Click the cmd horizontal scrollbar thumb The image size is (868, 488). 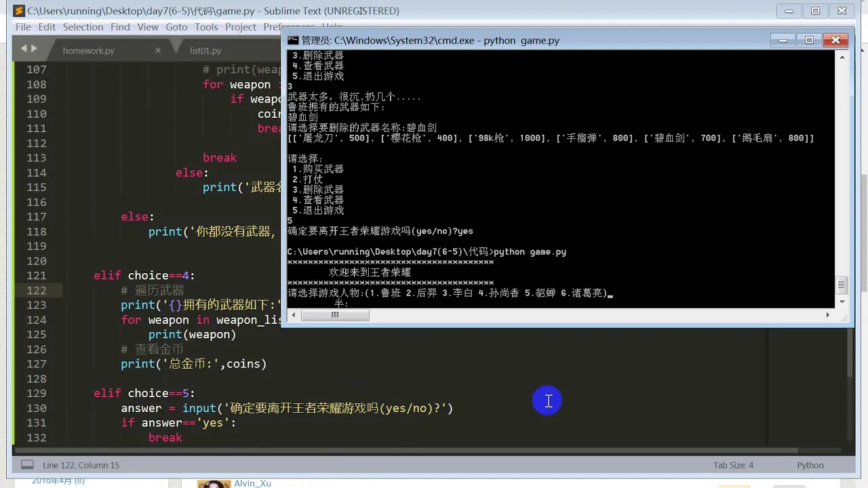(x=335, y=315)
